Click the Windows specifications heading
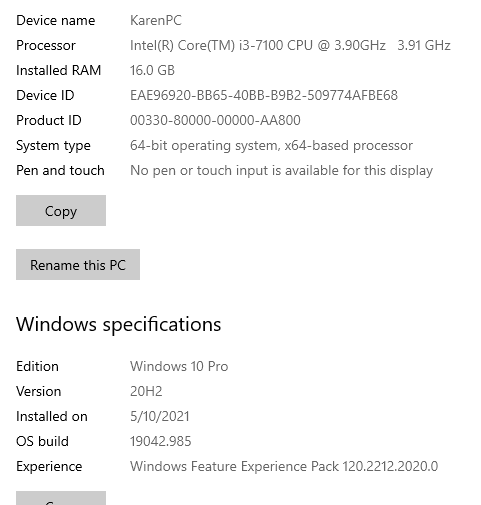 point(118,324)
